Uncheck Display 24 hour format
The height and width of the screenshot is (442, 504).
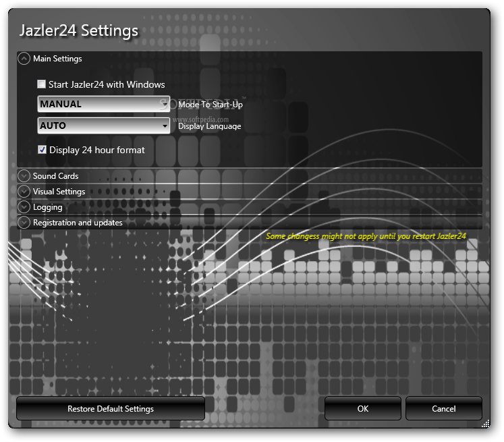pos(42,150)
